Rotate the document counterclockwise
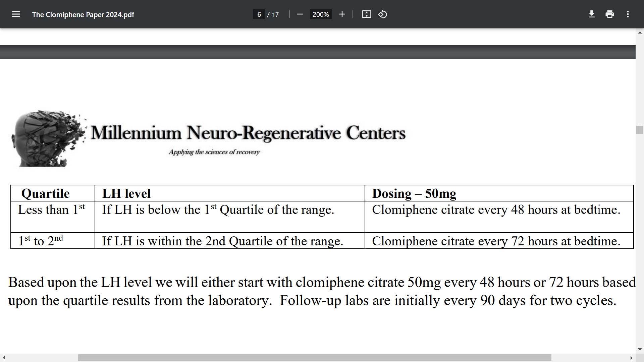The height and width of the screenshot is (362, 644). [x=383, y=14]
